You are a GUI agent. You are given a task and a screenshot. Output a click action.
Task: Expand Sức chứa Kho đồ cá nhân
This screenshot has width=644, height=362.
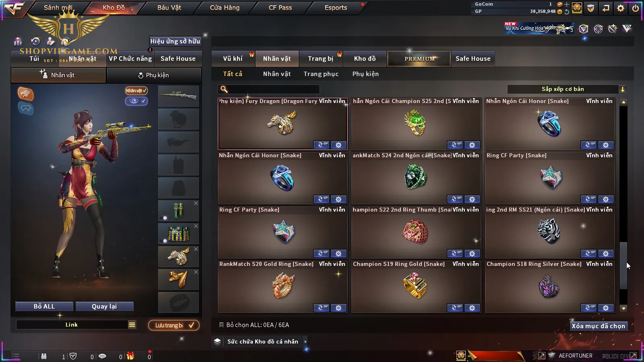[305, 341]
